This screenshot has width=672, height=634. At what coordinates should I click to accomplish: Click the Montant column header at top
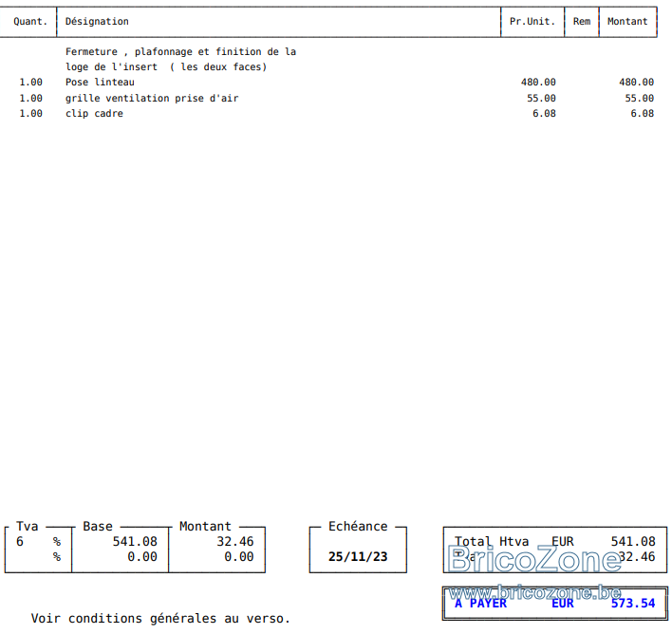pyautogui.click(x=627, y=22)
